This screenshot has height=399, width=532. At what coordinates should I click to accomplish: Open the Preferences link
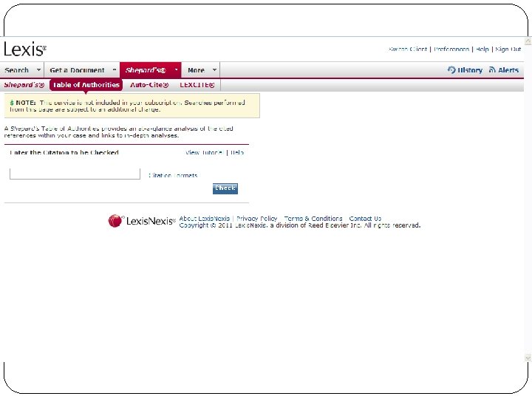[451, 50]
